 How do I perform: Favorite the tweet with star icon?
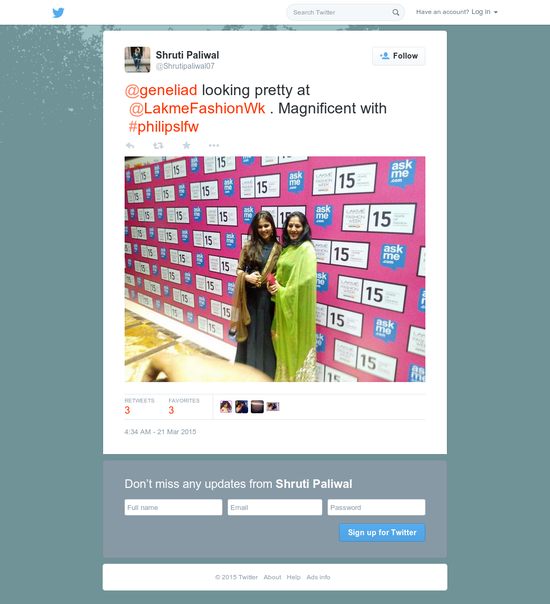tap(186, 145)
